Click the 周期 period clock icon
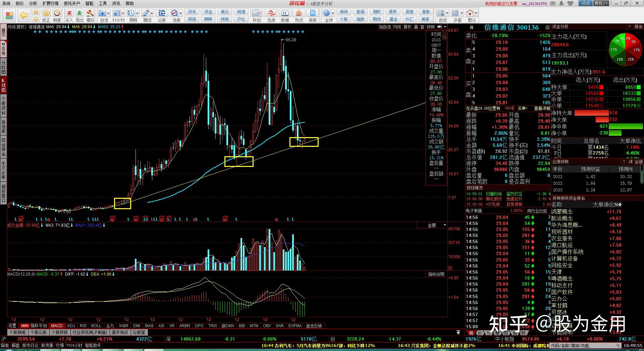The width and height of the screenshot is (644, 351). 131,13
